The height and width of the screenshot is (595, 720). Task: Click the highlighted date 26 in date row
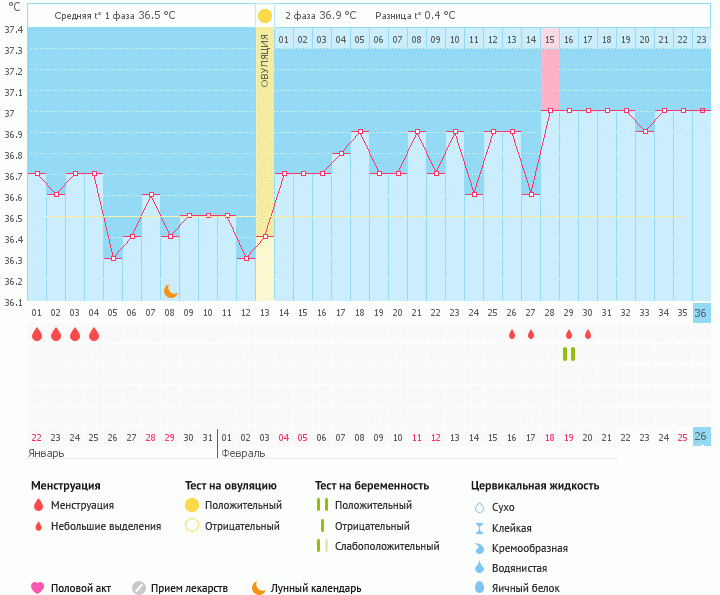coord(701,437)
